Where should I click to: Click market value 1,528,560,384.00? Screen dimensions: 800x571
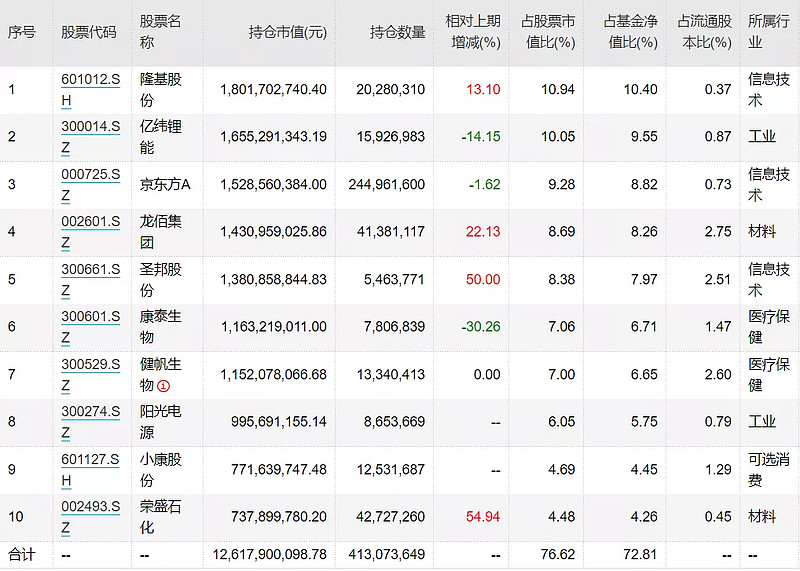click(x=273, y=185)
